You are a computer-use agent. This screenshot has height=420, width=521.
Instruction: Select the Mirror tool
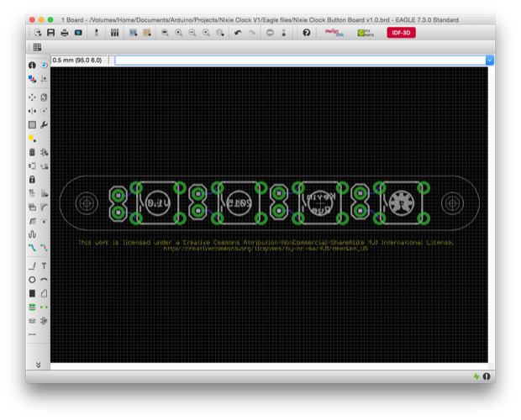click(32, 111)
